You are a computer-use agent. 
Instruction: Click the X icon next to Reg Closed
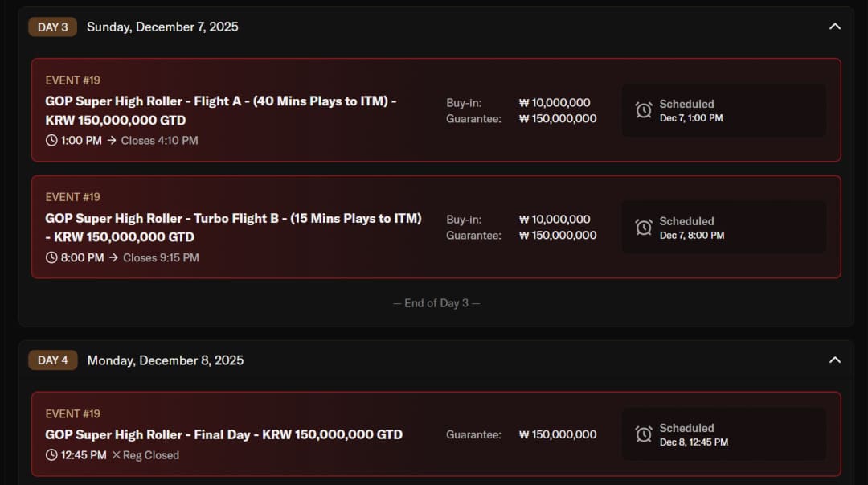pyautogui.click(x=117, y=455)
